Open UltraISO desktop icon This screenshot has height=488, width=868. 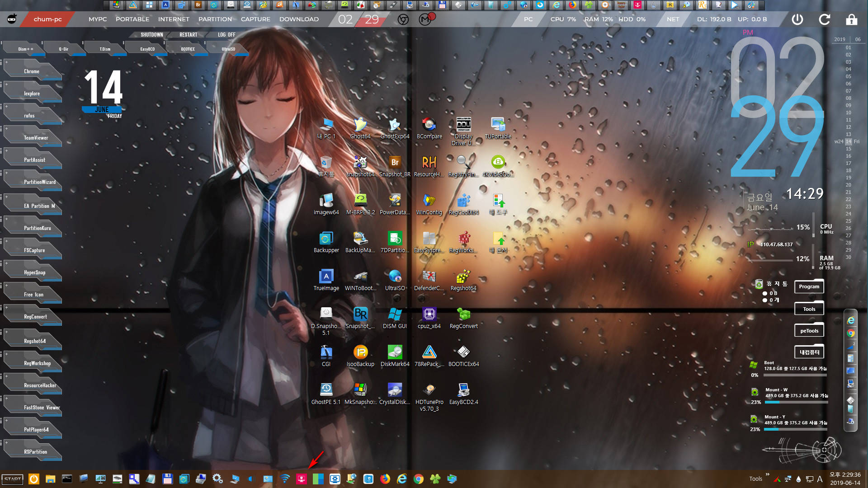[395, 280]
